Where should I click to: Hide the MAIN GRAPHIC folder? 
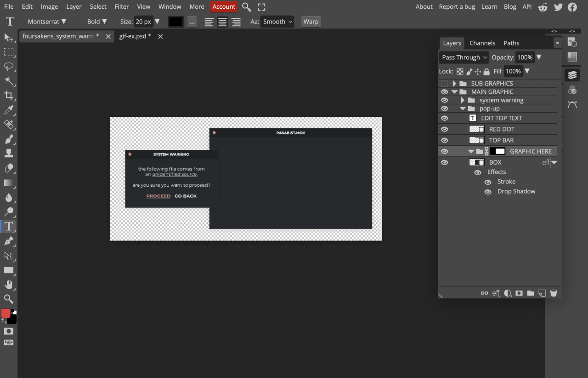[444, 92]
